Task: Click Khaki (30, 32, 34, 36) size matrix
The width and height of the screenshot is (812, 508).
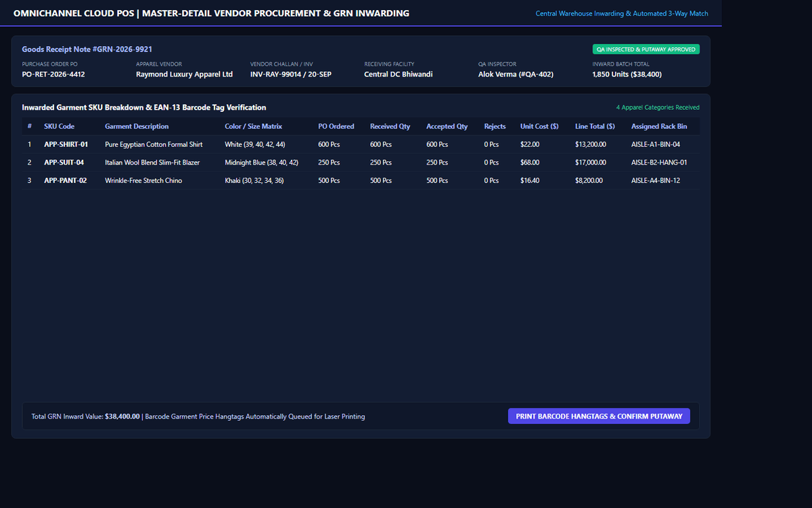Action: click(x=254, y=181)
